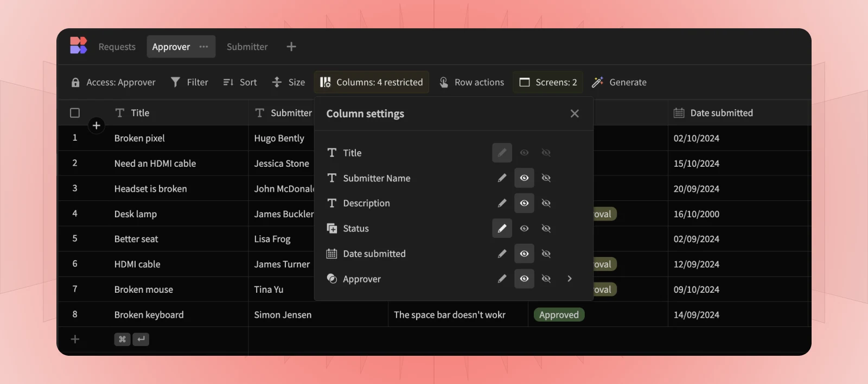Hide the Approver column

546,279
